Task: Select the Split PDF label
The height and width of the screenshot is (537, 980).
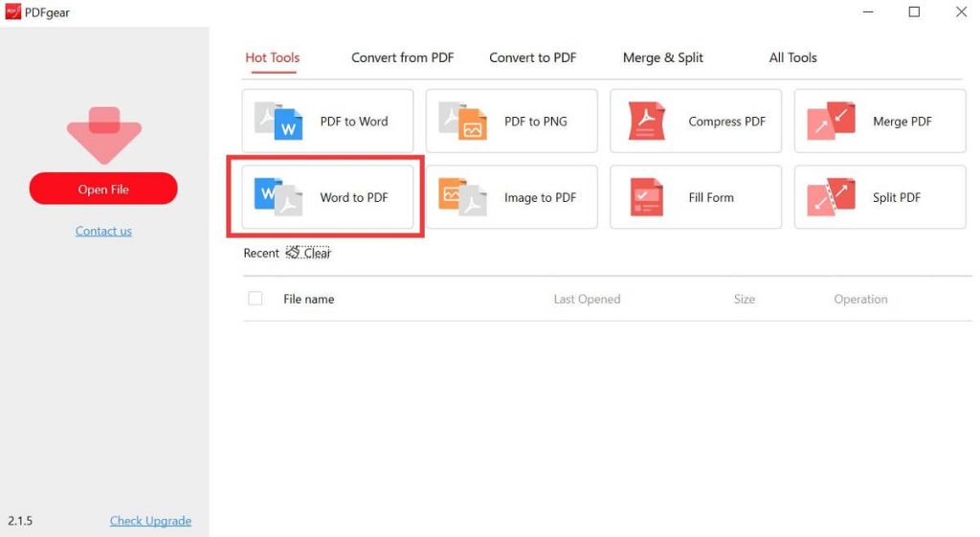Action: [x=896, y=197]
